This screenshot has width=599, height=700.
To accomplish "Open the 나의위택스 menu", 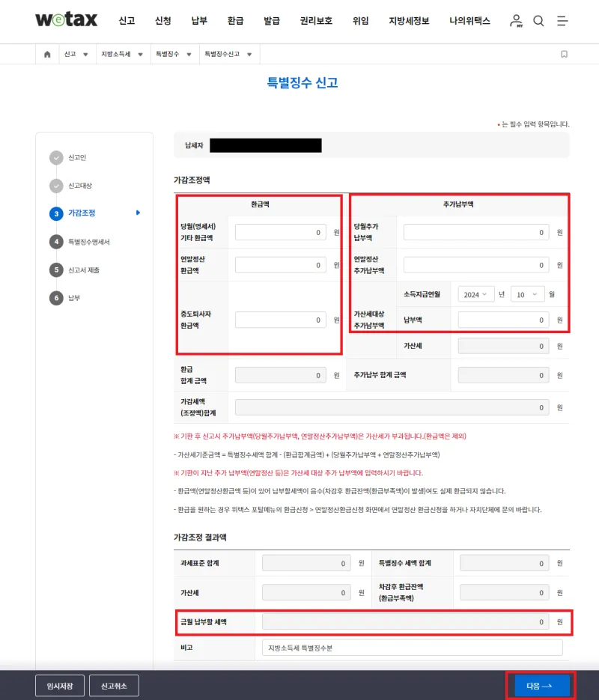I will [x=470, y=21].
